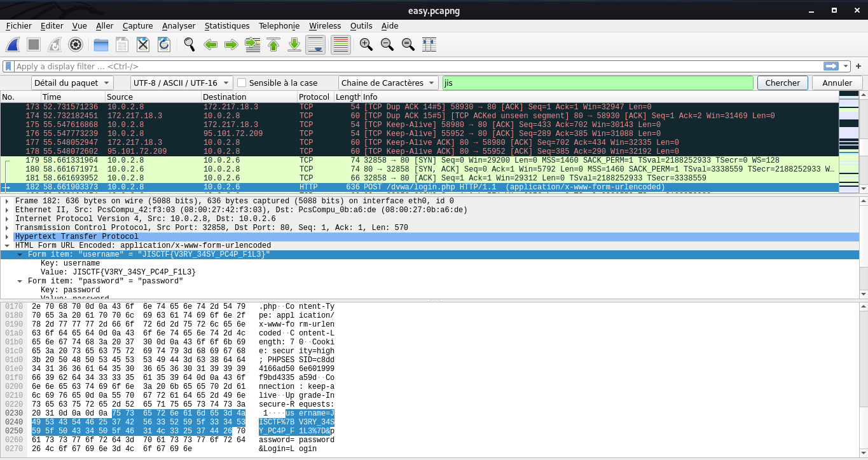Add a filter button with plus icon
This screenshot has width=868, height=460.
click(x=858, y=66)
